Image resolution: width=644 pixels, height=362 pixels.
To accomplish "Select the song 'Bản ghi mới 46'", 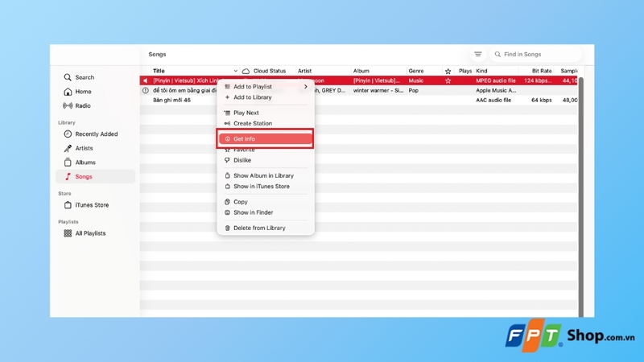I will click(171, 100).
